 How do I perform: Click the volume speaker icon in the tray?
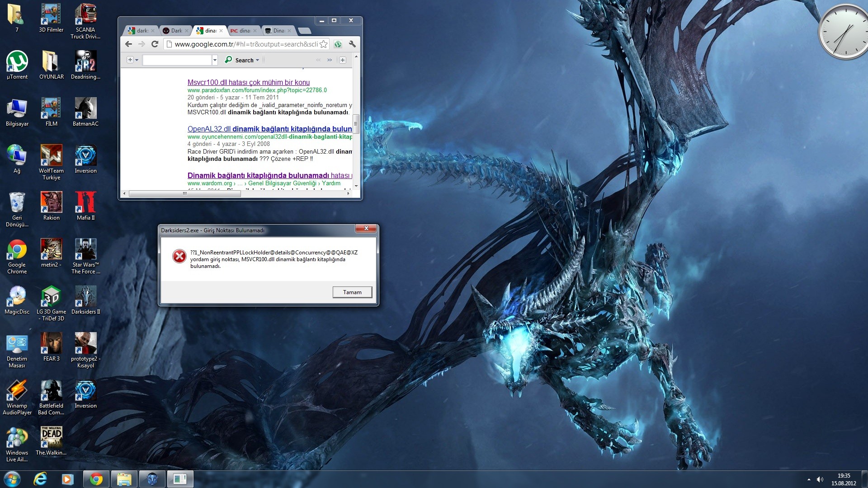coord(820,479)
